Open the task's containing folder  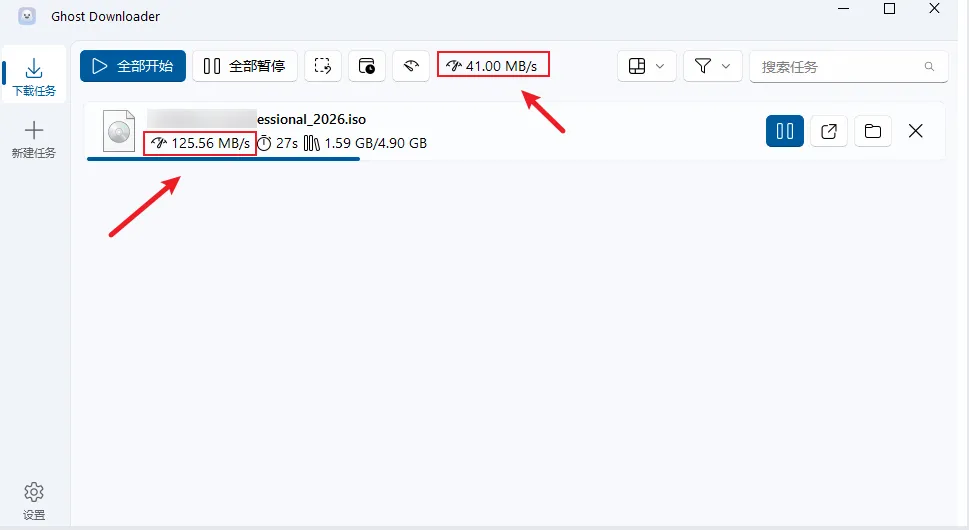pyautogui.click(x=873, y=131)
